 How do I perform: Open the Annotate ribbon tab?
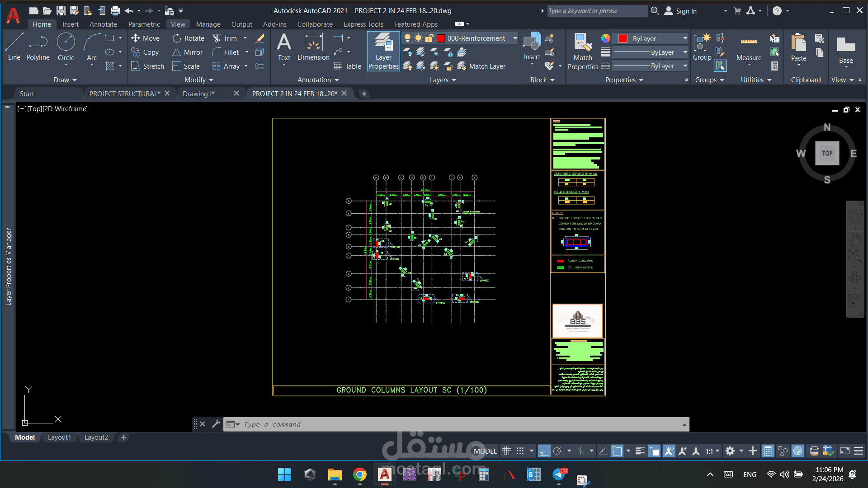103,24
